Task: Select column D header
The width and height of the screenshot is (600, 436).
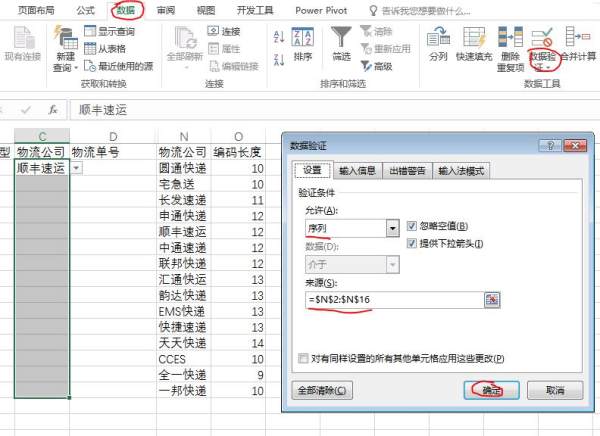Action: [113, 136]
